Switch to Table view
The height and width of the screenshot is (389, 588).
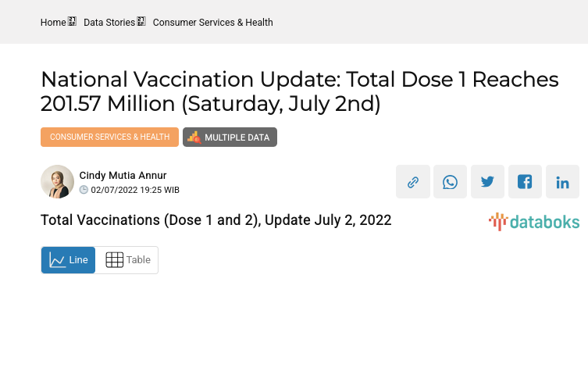tap(127, 260)
